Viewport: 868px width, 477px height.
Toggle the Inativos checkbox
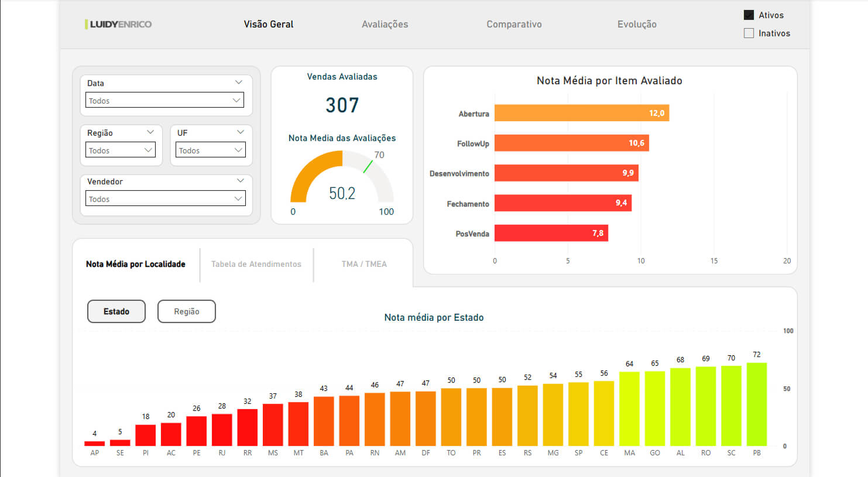point(749,33)
